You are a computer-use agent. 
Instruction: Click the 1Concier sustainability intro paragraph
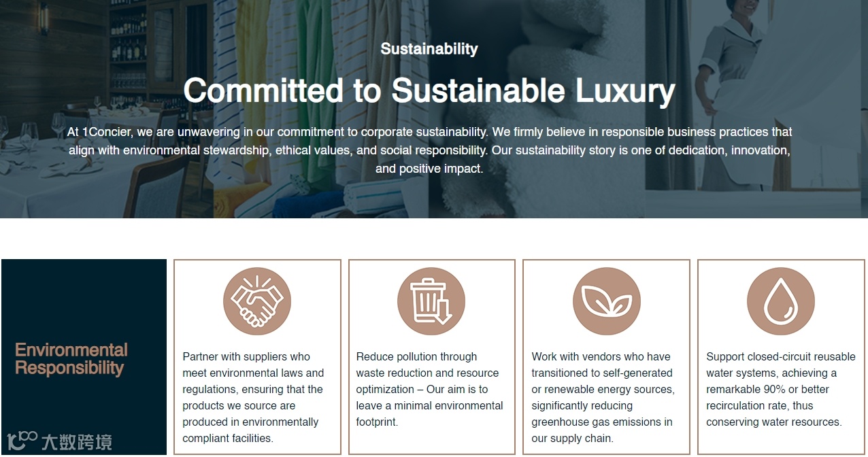tap(429, 150)
